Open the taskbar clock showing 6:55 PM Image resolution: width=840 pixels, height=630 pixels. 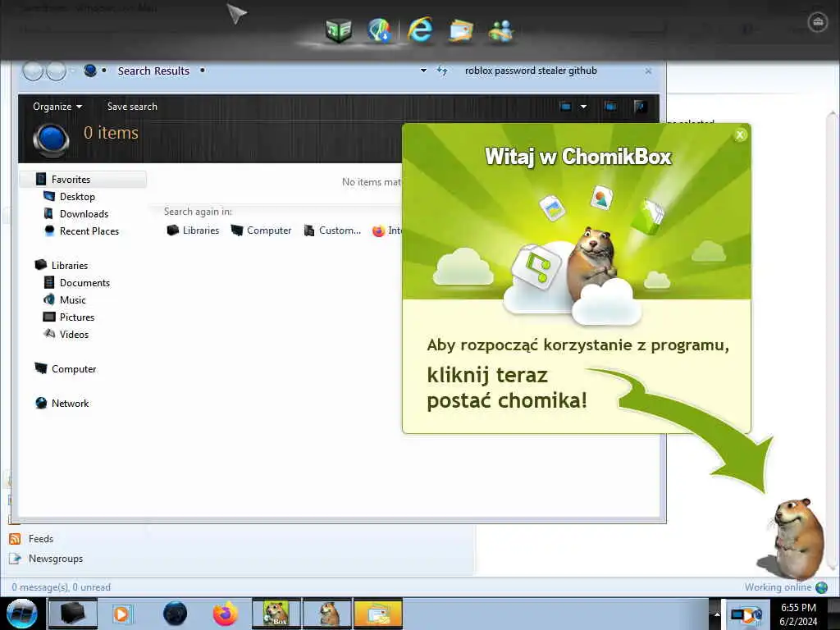[x=798, y=614]
